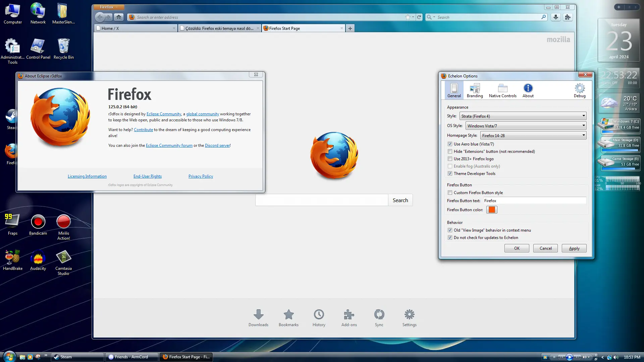Open the Style dropdown showing Strata (Firefox 4)
The height and width of the screenshot is (362, 644).
(523, 116)
